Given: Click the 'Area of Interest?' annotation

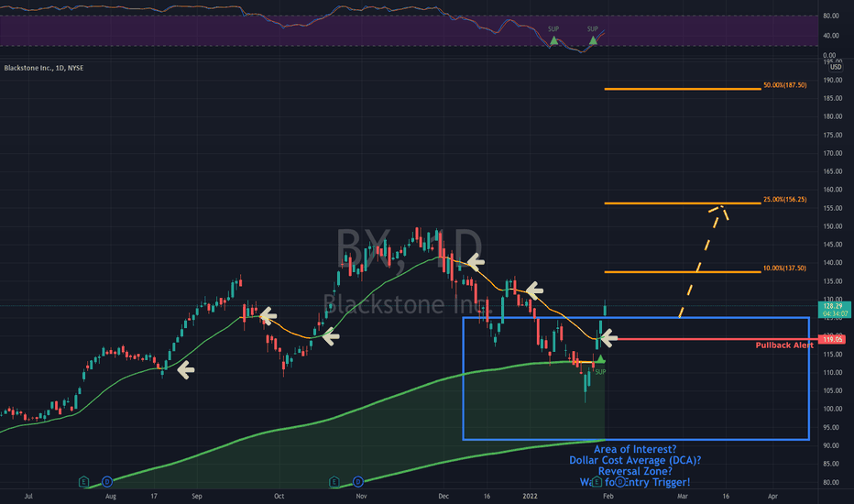Looking at the screenshot, I should click(x=635, y=450).
